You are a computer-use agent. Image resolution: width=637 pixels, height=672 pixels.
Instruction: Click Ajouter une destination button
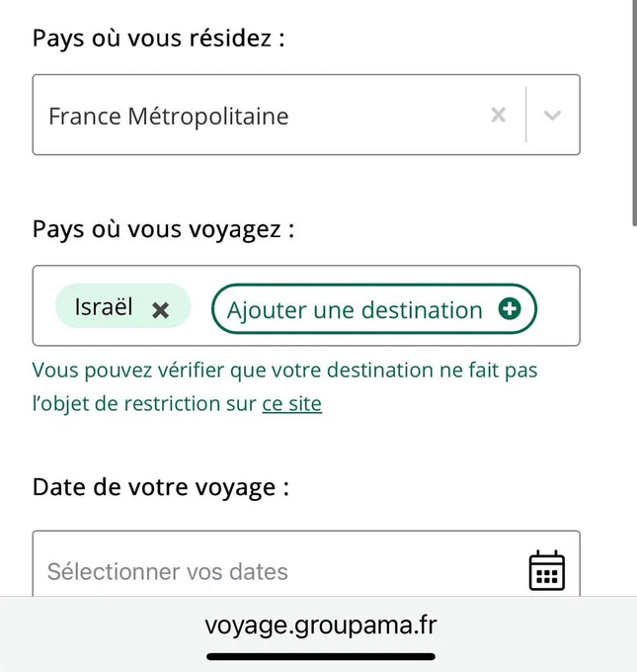point(374,309)
